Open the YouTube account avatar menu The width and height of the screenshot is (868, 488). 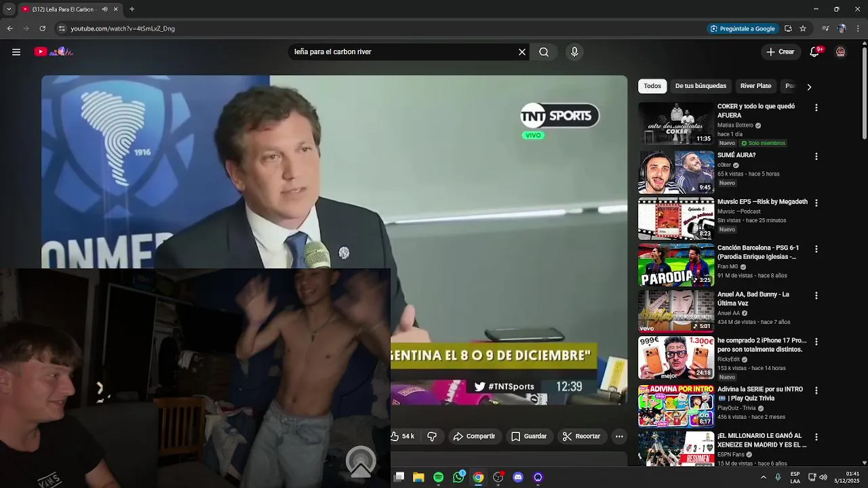pos(841,52)
